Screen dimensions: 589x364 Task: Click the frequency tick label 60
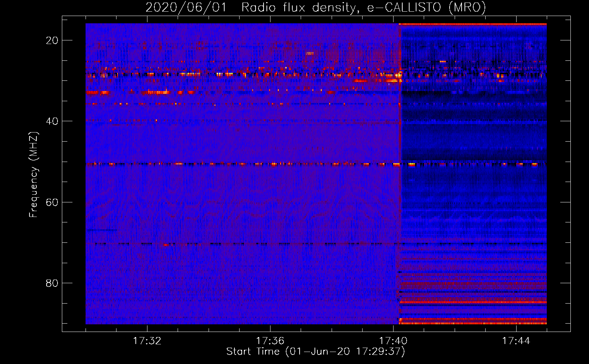point(52,202)
